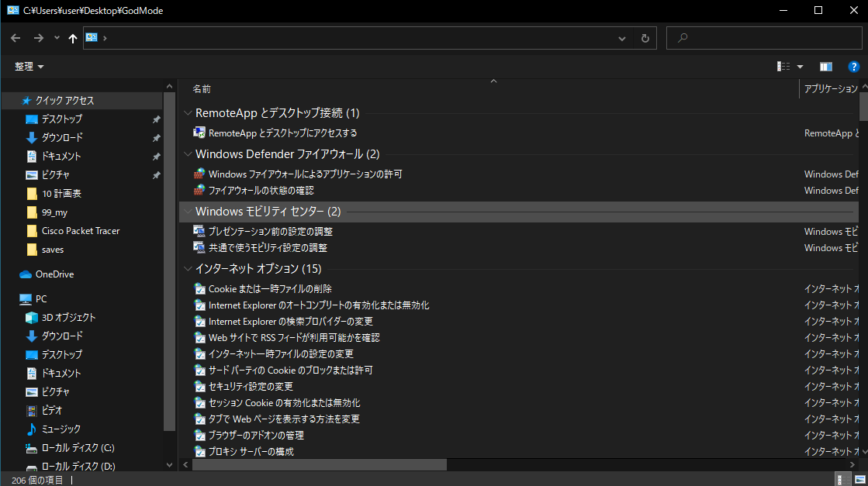868x486 pixels.
Task: Click ブラウザーのアドオンの管理 icon
Action: (199, 436)
